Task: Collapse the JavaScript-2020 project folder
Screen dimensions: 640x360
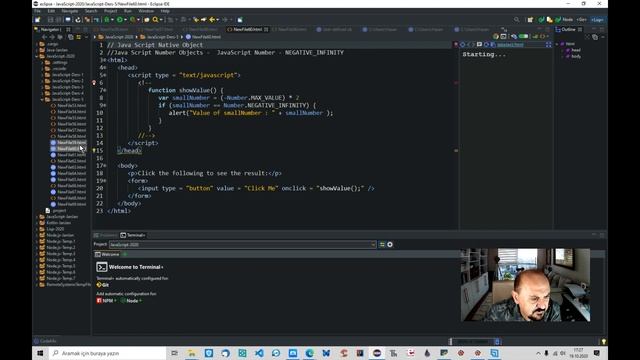Action: pos(37,56)
